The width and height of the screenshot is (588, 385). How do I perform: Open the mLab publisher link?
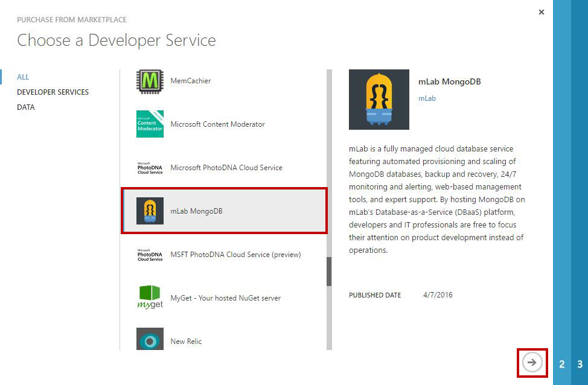427,98
